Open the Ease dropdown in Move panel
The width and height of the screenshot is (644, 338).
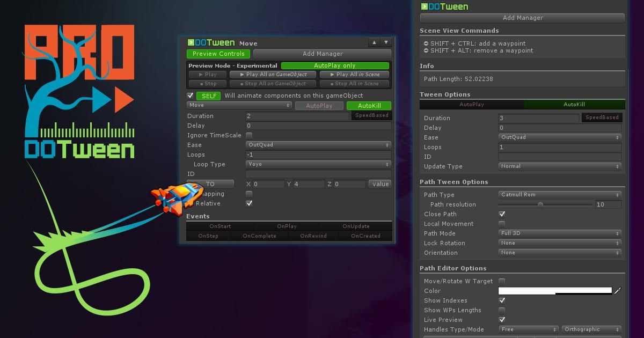coord(318,145)
